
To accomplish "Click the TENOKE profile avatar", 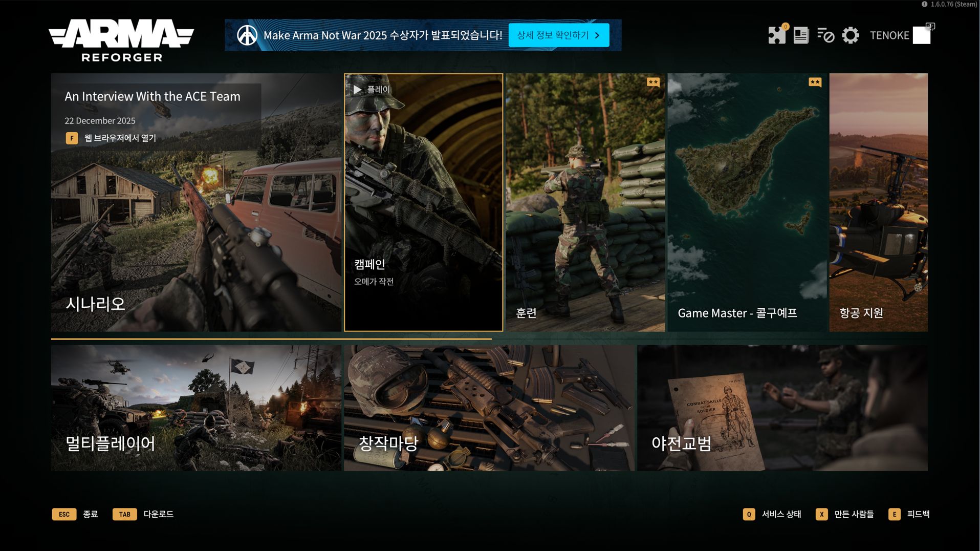I will [921, 35].
